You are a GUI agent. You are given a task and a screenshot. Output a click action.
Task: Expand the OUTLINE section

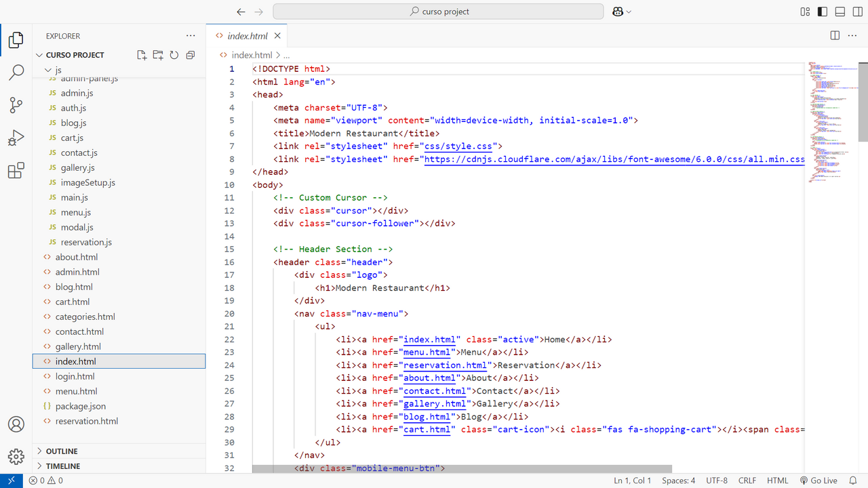[119, 451]
